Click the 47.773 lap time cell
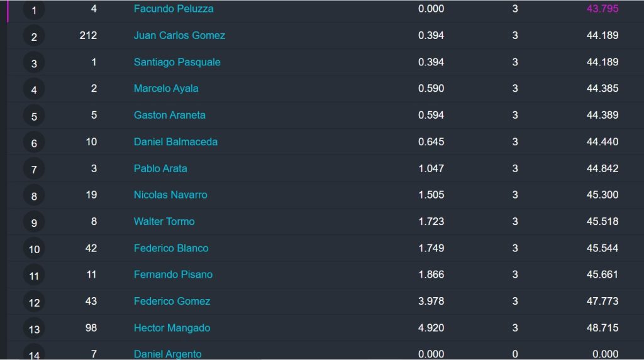The width and height of the screenshot is (644, 360). tap(602, 301)
